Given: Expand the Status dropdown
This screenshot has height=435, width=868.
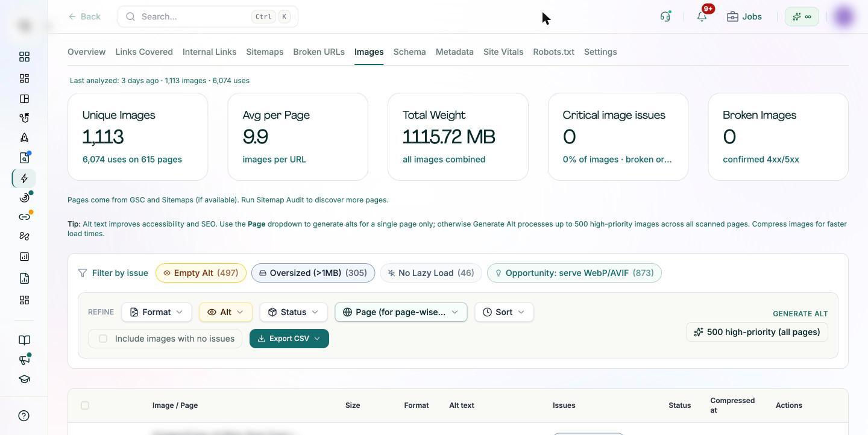Looking at the screenshot, I should (294, 312).
